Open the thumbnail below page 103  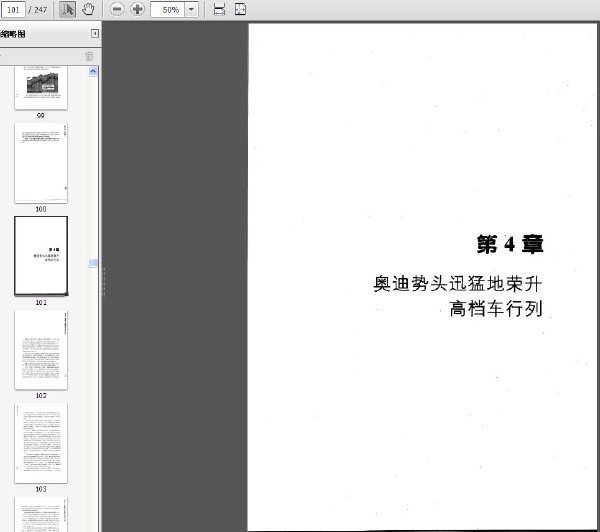(41, 514)
